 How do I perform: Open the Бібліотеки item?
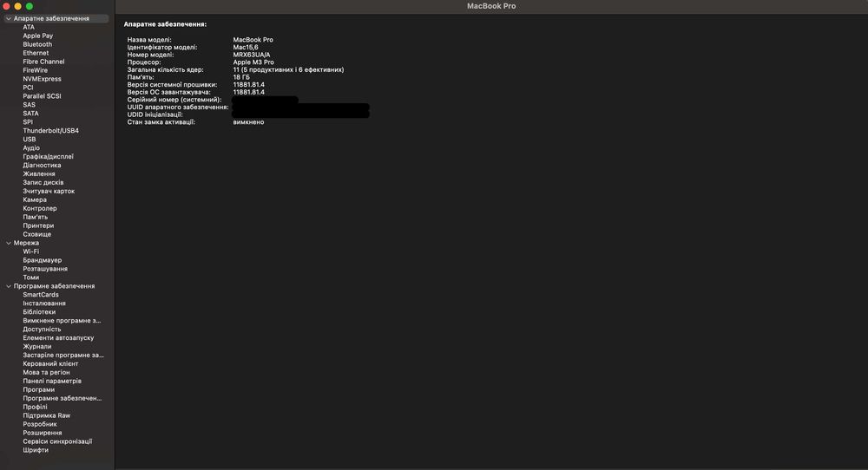click(39, 312)
